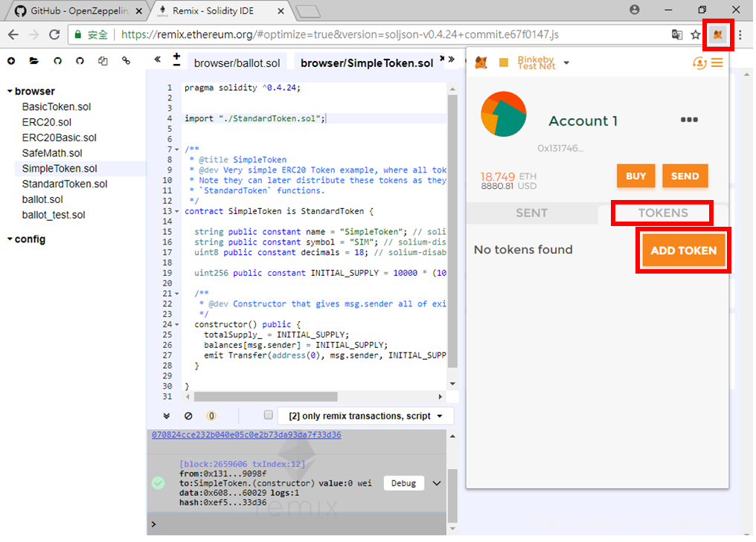This screenshot has height=542, width=756.
Task: Click MetaMask account switch icon
Action: [x=699, y=62]
